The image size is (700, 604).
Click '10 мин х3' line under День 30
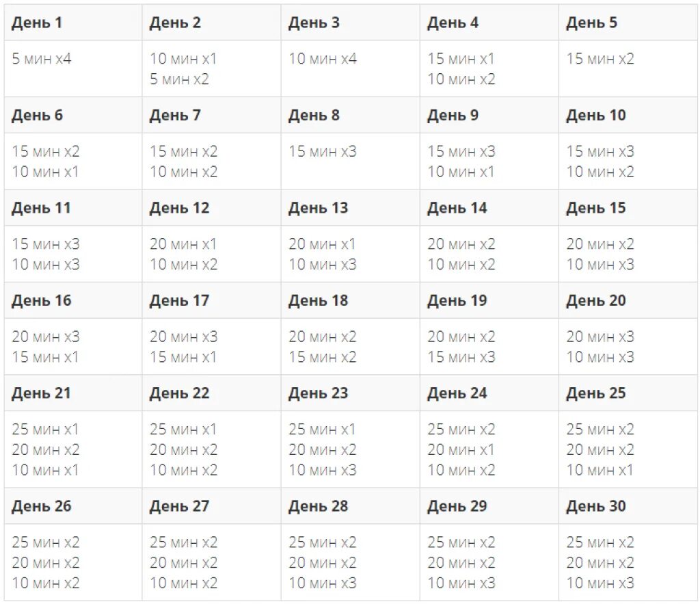click(600, 583)
